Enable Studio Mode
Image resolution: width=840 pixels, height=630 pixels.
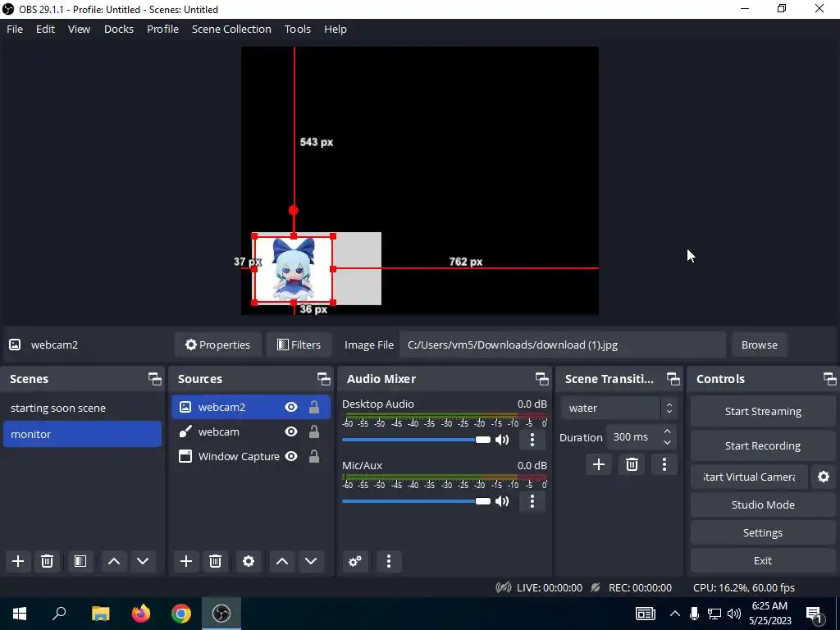763,504
